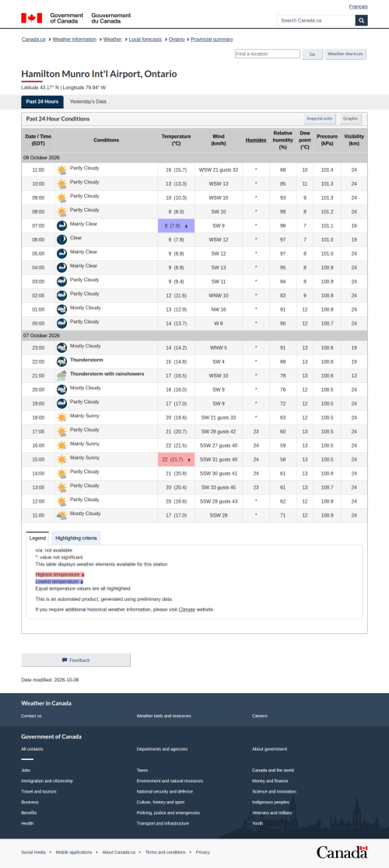
Task: Click the Mainly Sunny icon at 18:00
Action: (x=61, y=418)
